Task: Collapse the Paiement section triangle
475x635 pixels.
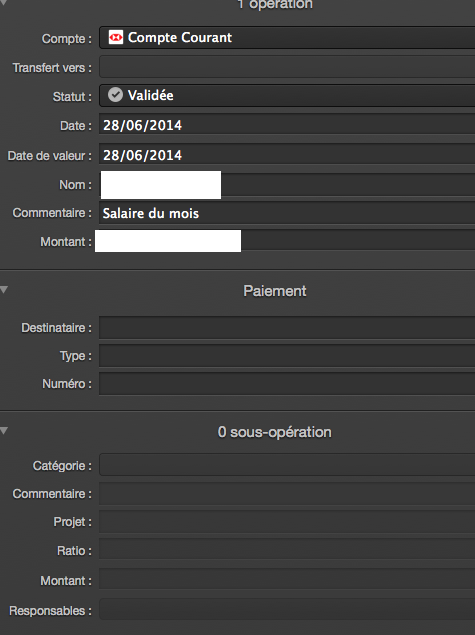Action: coord(4,290)
